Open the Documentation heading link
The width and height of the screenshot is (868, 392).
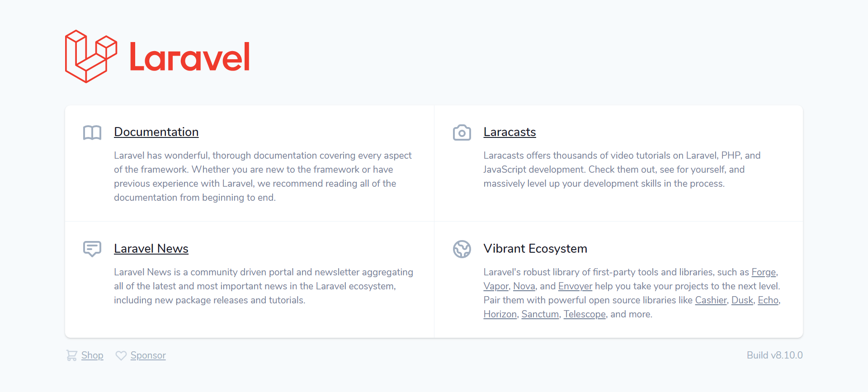tap(156, 132)
